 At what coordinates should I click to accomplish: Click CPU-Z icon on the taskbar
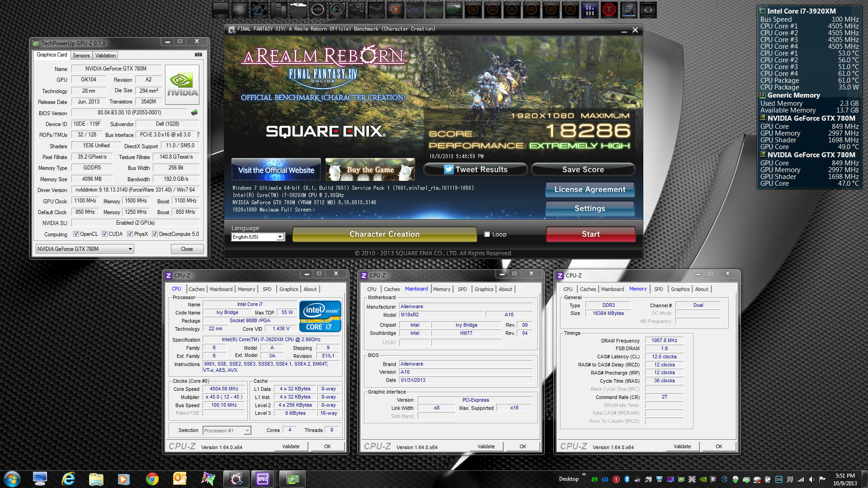[x=263, y=479]
